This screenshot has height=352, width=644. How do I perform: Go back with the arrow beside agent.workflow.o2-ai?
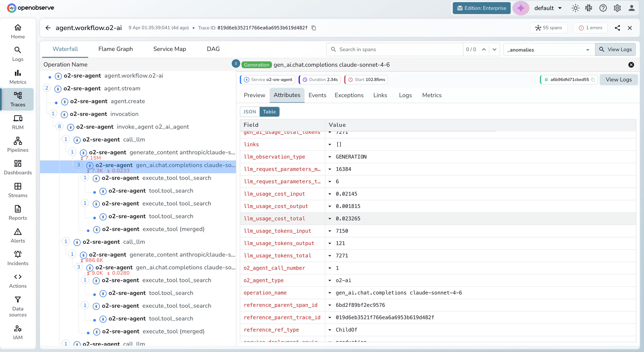(x=48, y=28)
